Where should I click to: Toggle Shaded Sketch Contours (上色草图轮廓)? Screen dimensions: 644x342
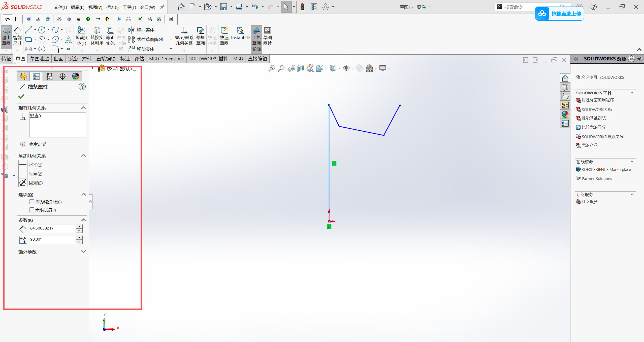tap(256, 38)
